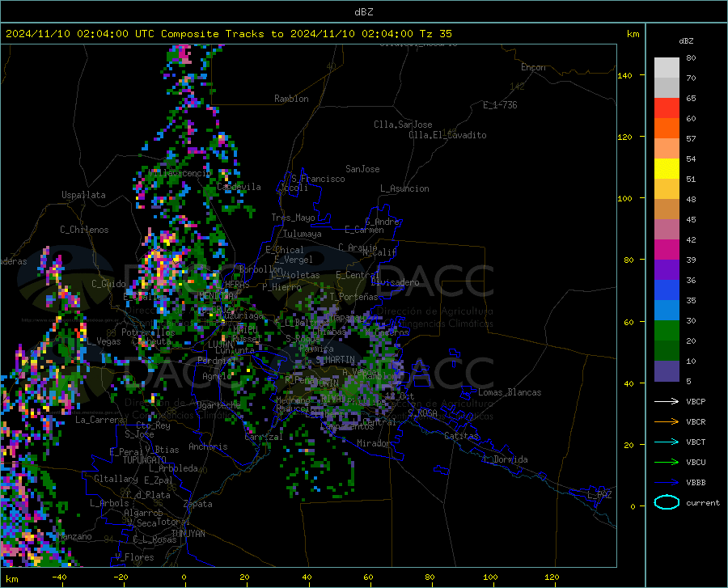Click the dBZ title at top
Image resolution: width=728 pixels, height=588 pixels.
(363, 12)
